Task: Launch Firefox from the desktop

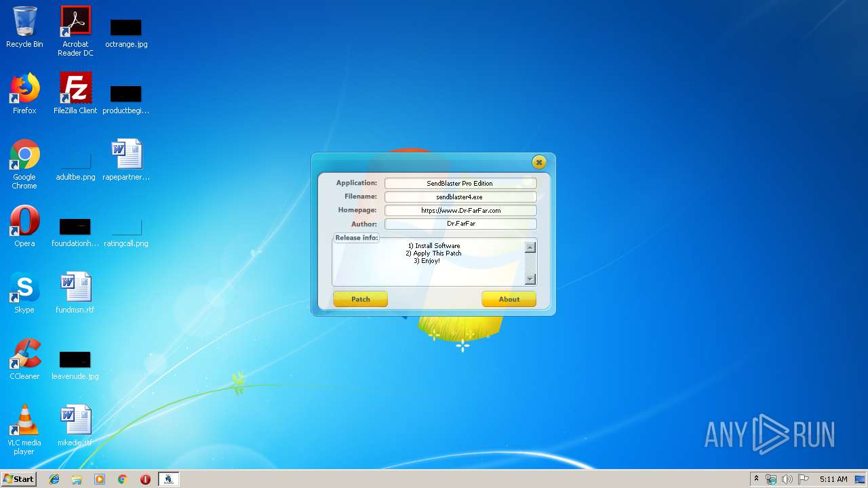Action: click(x=24, y=94)
